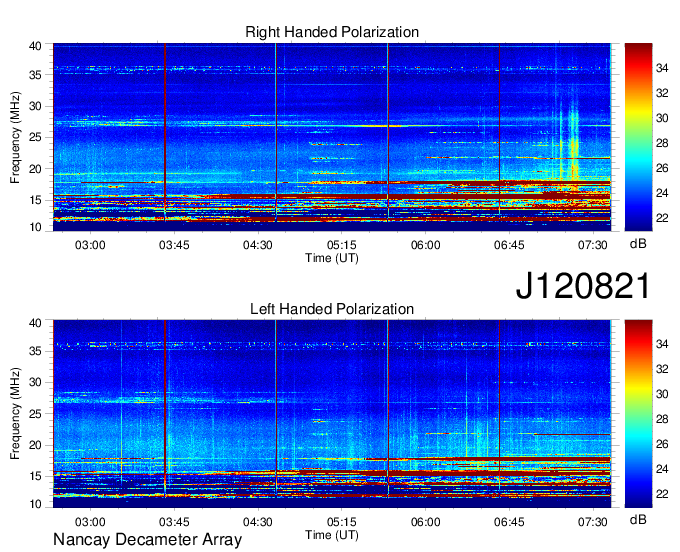Click the 28 value on Right Handed colorbar
The width and height of the screenshot is (680, 552).
[x=662, y=143]
